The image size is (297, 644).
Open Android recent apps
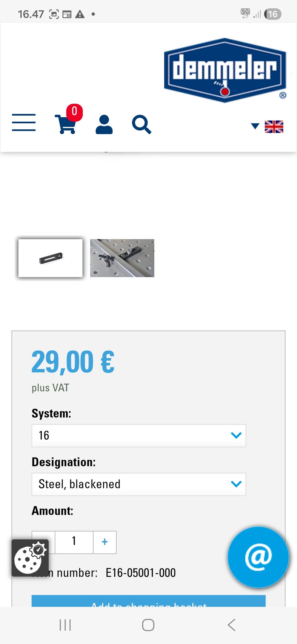pyautogui.click(x=65, y=625)
